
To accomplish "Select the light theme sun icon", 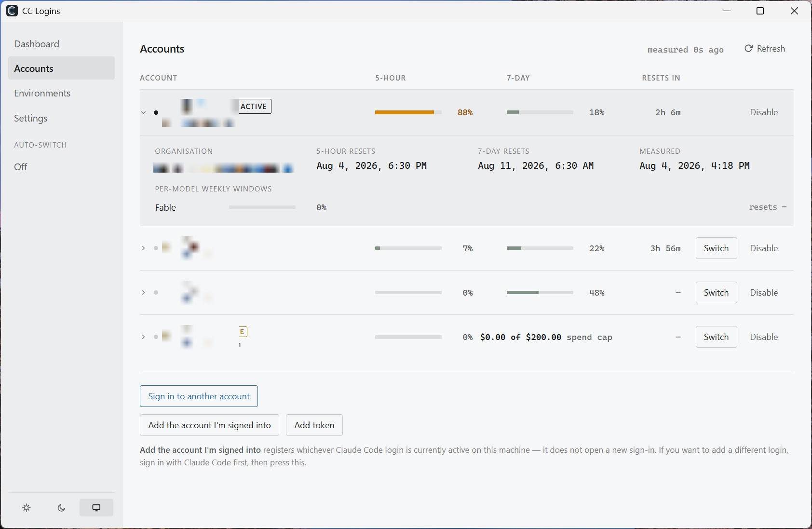I will 27,507.
